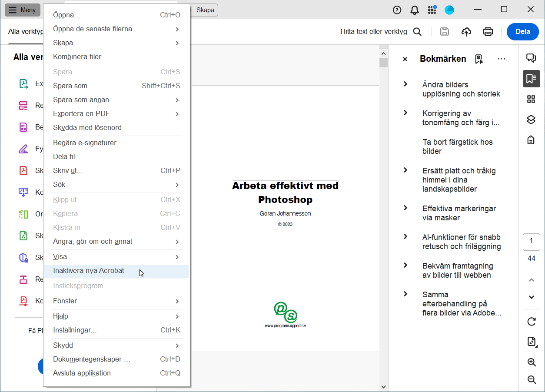
Task: Click the cloud upload icon
Action: click(x=466, y=32)
